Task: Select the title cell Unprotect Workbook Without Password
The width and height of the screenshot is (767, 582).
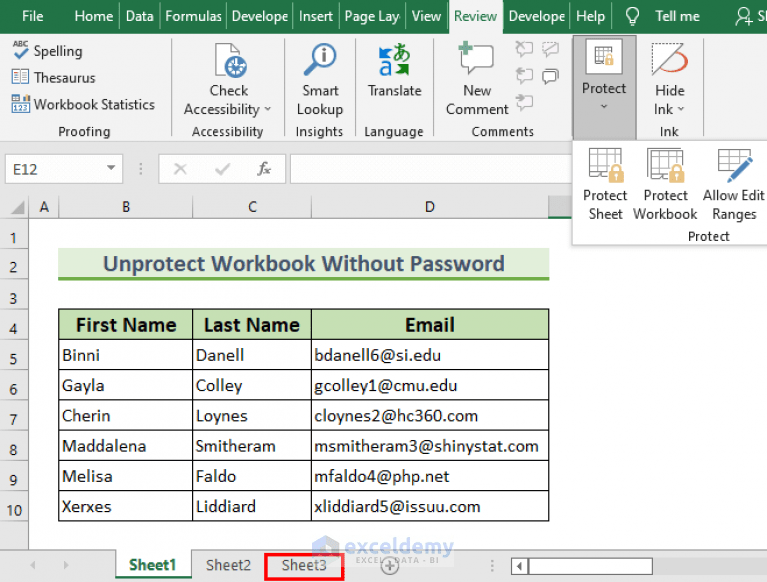Action: (303, 264)
